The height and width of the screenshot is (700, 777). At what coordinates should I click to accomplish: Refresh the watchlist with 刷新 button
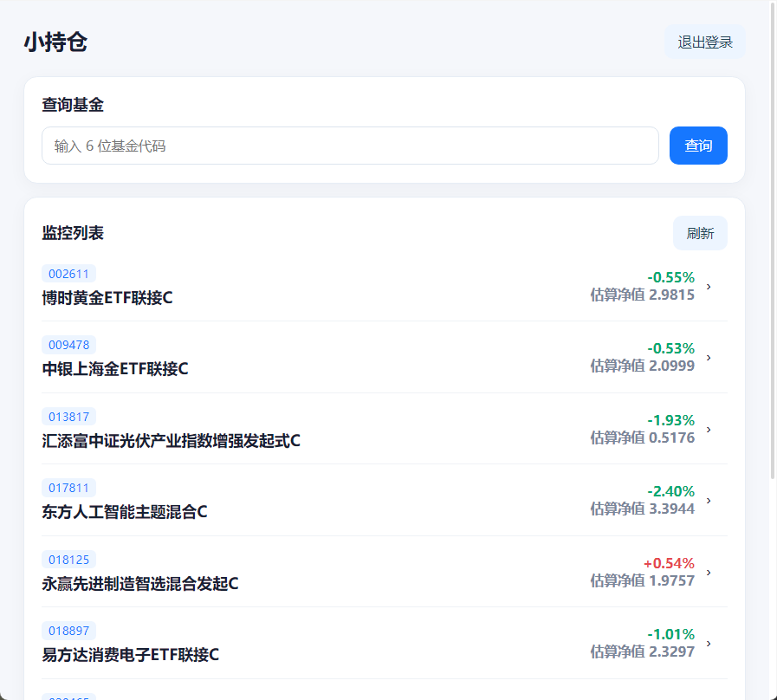700,233
